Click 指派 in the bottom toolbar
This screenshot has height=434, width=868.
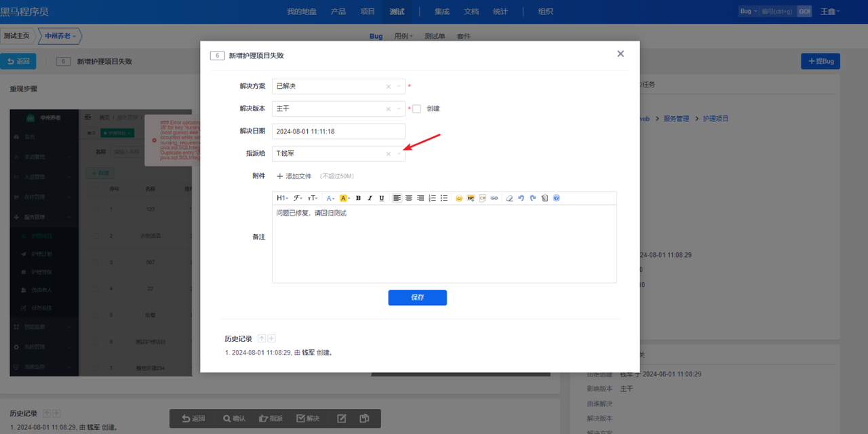(271, 418)
